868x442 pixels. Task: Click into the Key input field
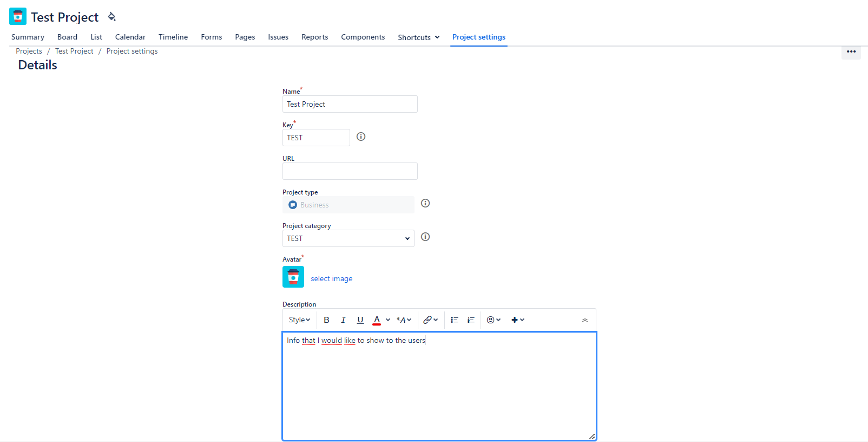pyautogui.click(x=316, y=138)
